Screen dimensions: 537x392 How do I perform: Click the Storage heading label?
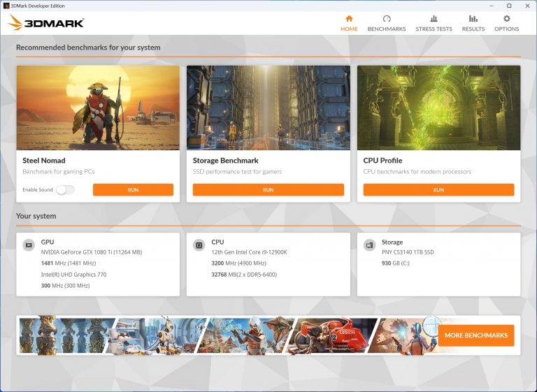(x=392, y=242)
